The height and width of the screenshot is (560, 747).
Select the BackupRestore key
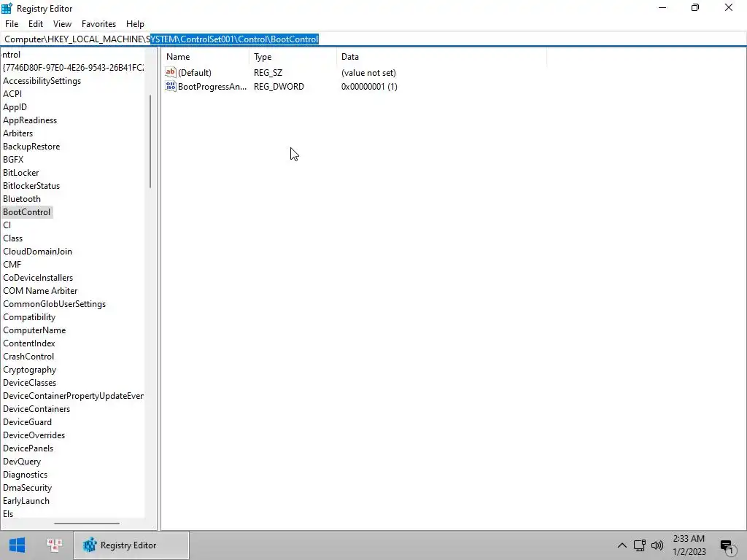pyautogui.click(x=31, y=147)
